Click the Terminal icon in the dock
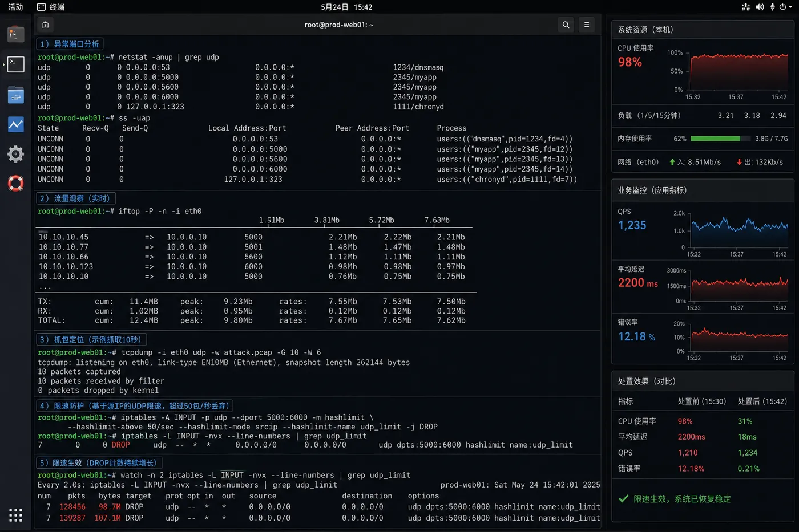 [x=15, y=64]
